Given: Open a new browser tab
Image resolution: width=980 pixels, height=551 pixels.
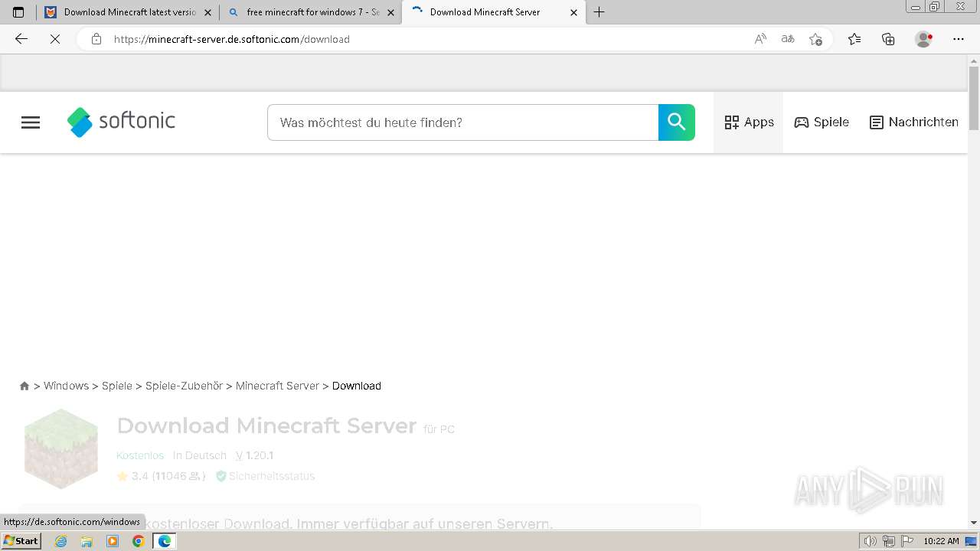Looking at the screenshot, I should pyautogui.click(x=599, y=12).
